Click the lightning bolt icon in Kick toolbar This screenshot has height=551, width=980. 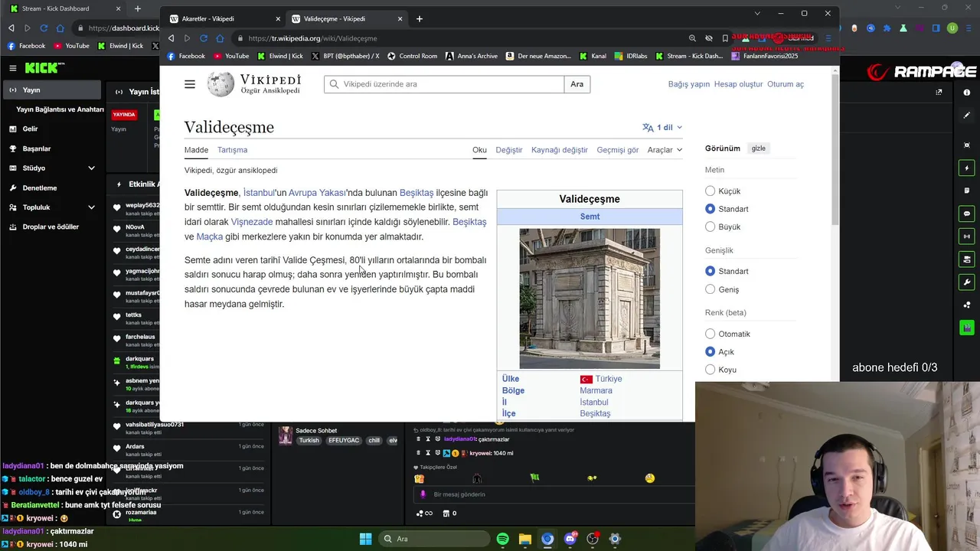pyautogui.click(x=967, y=168)
